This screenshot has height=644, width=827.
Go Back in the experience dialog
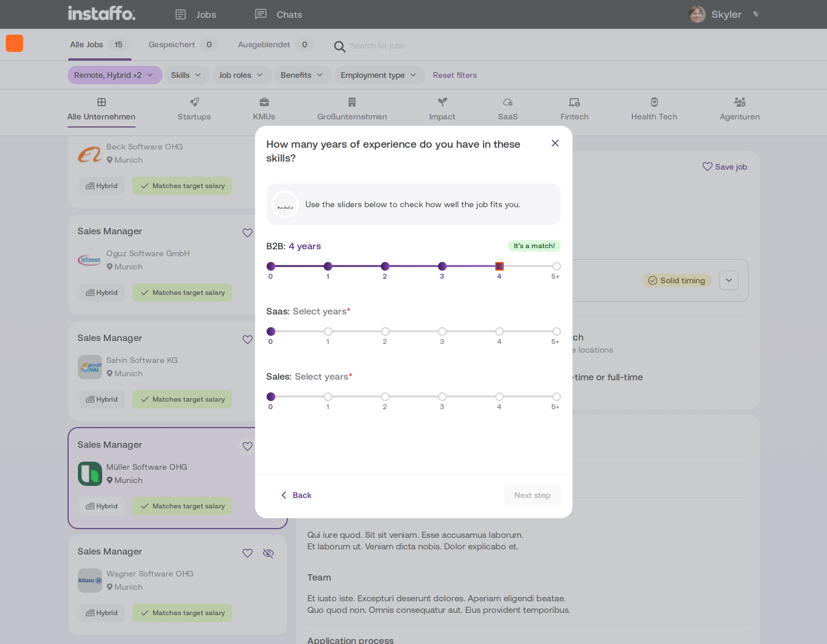click(x=297, y=495)
